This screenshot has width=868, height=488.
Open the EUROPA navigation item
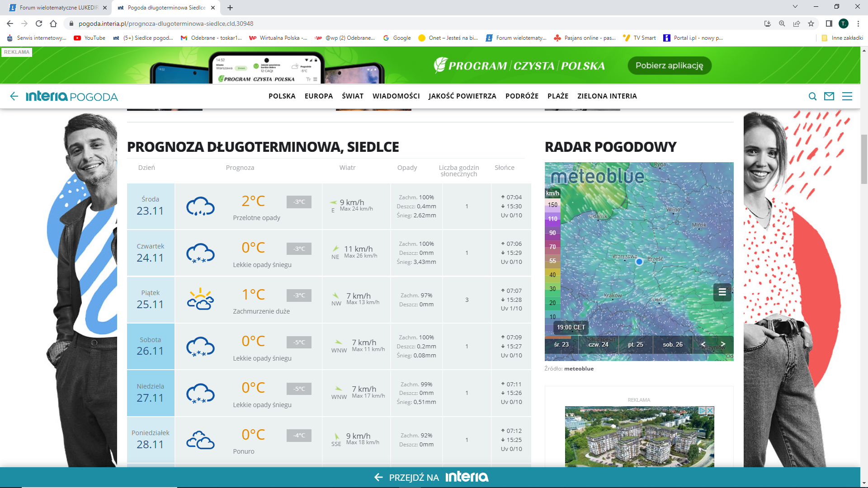pyautogui.click(x=318, y=96)
